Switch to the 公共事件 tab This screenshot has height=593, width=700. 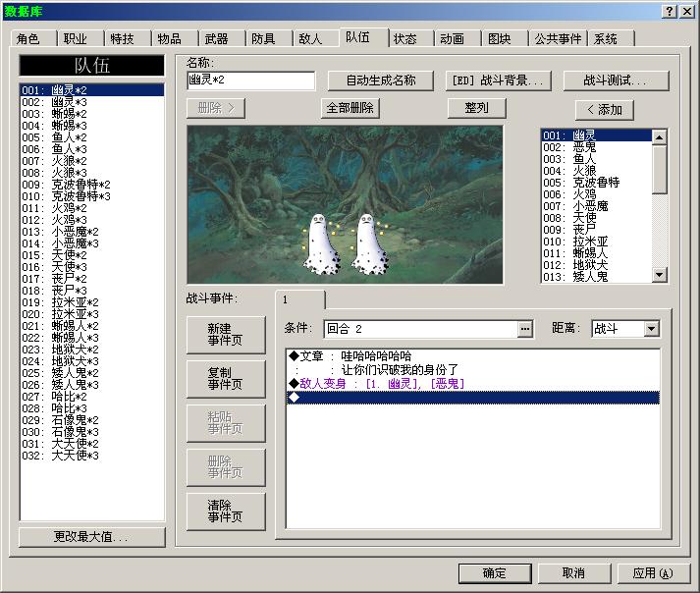[x=558, y=39]
